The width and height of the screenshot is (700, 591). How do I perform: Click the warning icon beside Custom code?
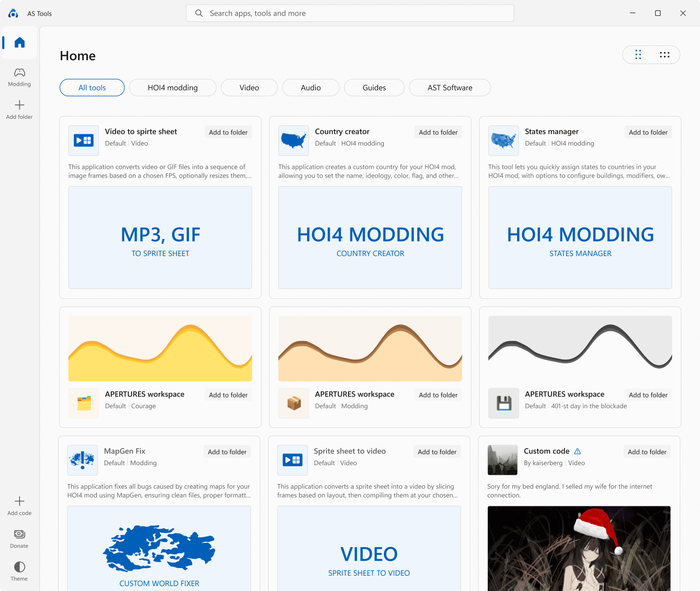point(577,451)
